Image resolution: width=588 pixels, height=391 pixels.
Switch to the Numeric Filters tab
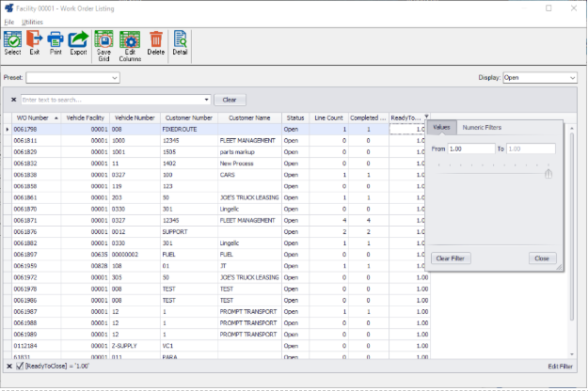point(481,126)
